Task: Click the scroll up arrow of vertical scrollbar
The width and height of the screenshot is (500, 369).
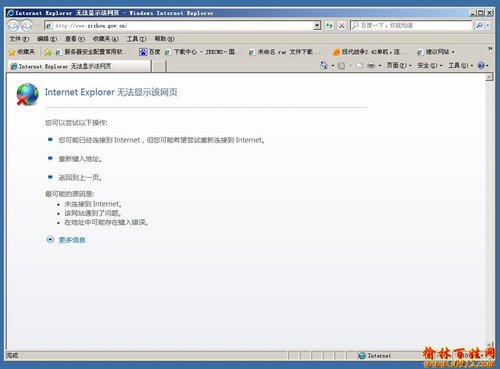Action: point(489,77)
